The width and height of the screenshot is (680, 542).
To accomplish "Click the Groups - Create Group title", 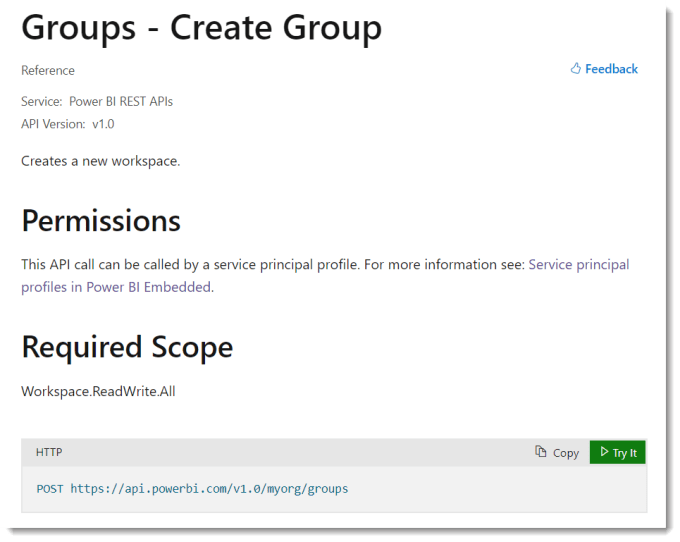I will click(x=202, y=28).
